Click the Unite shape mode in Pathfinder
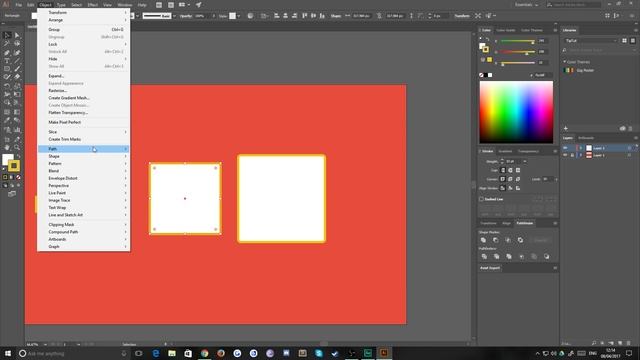 point(484,240)
